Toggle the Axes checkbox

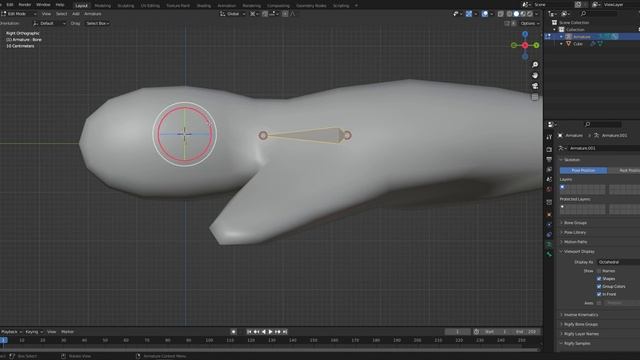(x=599, y=303)
